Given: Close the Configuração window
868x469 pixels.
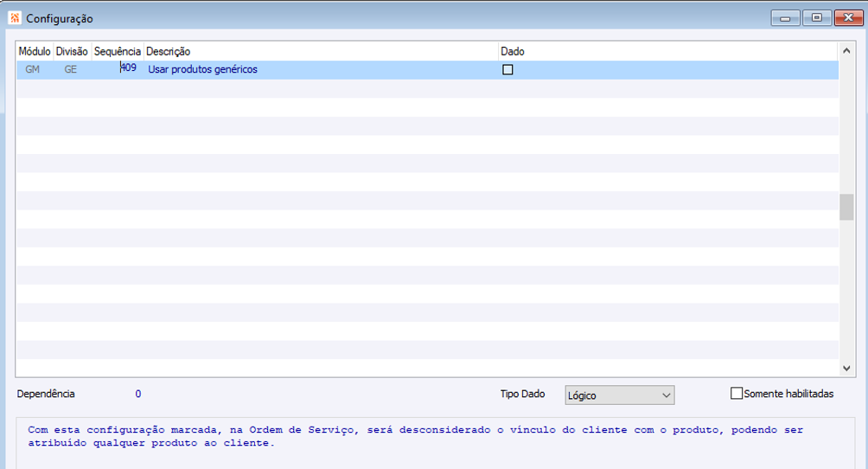Looking at the screenshot, I should point(848,18).
